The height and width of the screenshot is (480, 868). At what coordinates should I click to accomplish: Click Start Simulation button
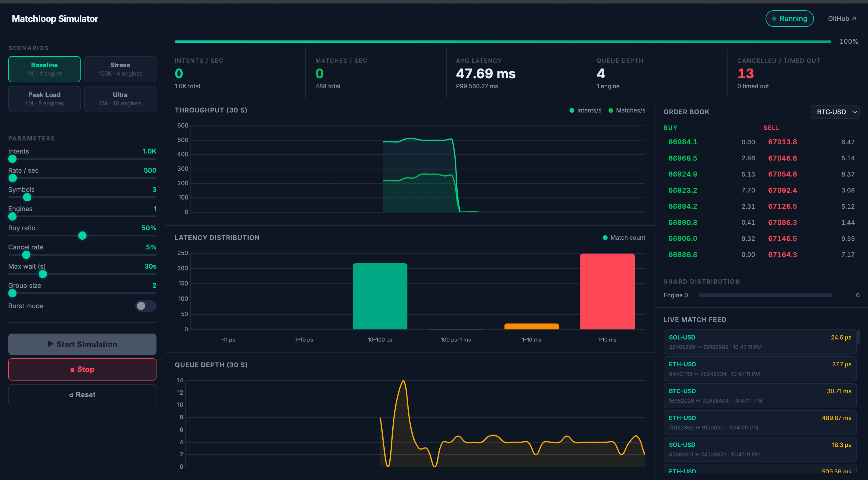82,344
